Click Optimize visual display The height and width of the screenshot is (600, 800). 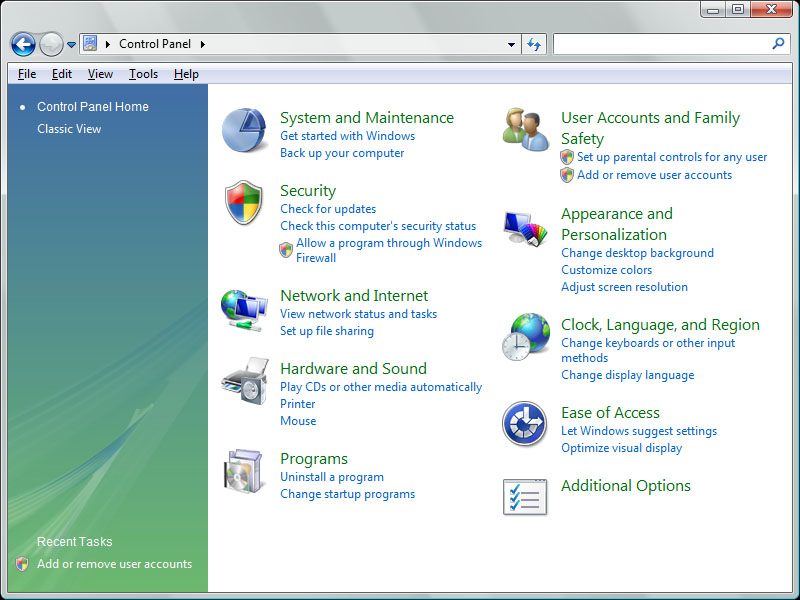coord(621,448)
